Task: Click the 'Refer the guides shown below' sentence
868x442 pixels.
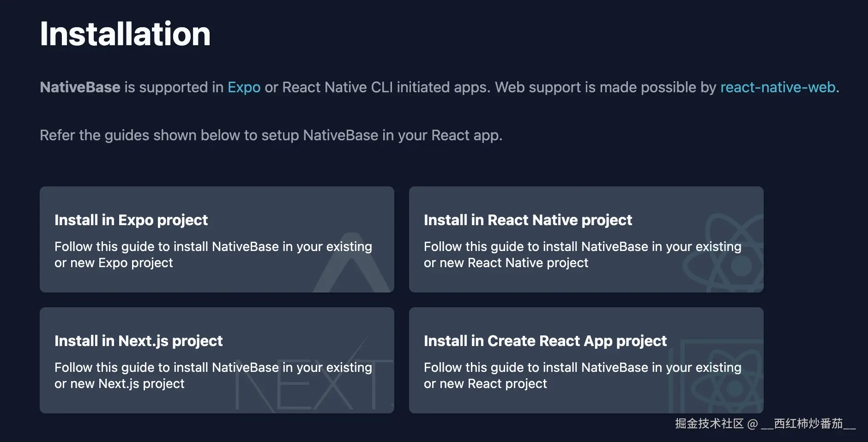Action: tap(271, 135)
